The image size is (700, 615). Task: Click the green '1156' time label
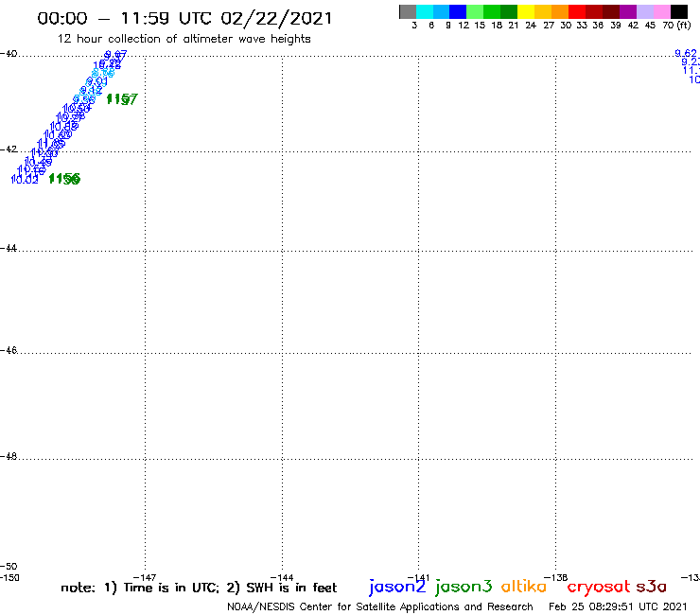pyautogui.click(x=64, y=179)
